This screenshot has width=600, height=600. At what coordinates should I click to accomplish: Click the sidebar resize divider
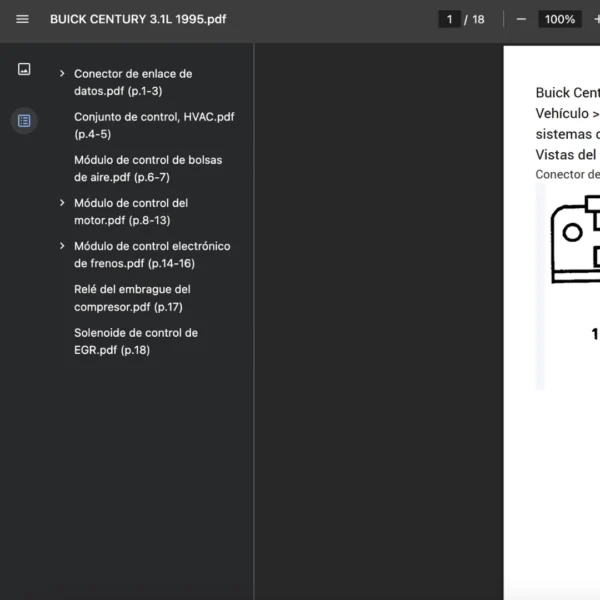pyautogui.click(x=254, y=320)
